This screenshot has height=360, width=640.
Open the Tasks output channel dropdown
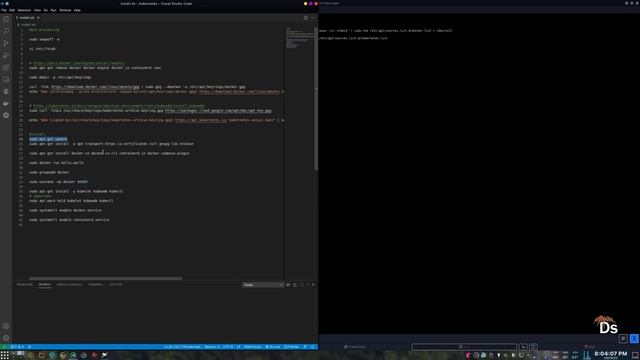pyautogui.click(x=262, y=285)
